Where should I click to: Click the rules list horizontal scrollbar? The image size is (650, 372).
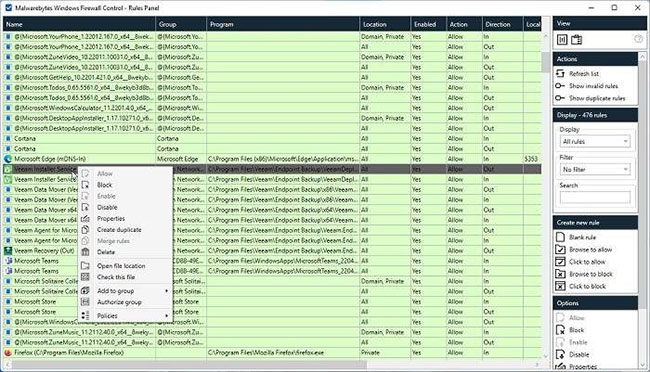pos(189,365)
